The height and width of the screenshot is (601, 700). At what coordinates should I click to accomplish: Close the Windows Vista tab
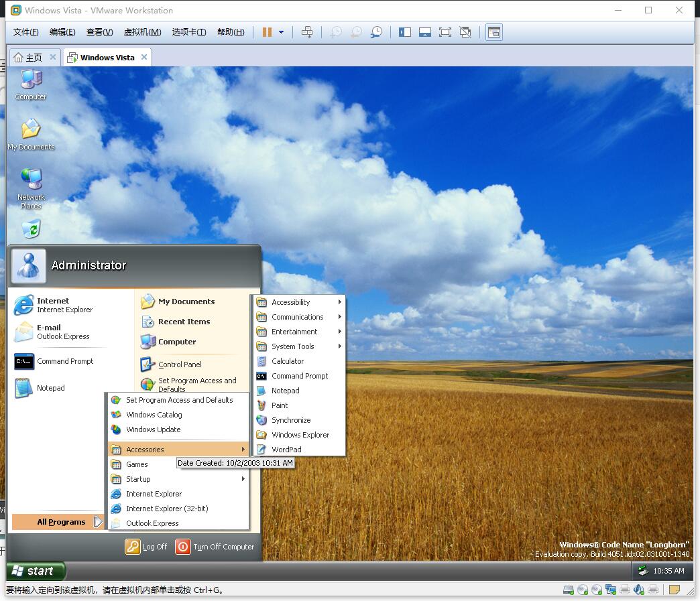(x=143, y=57)
